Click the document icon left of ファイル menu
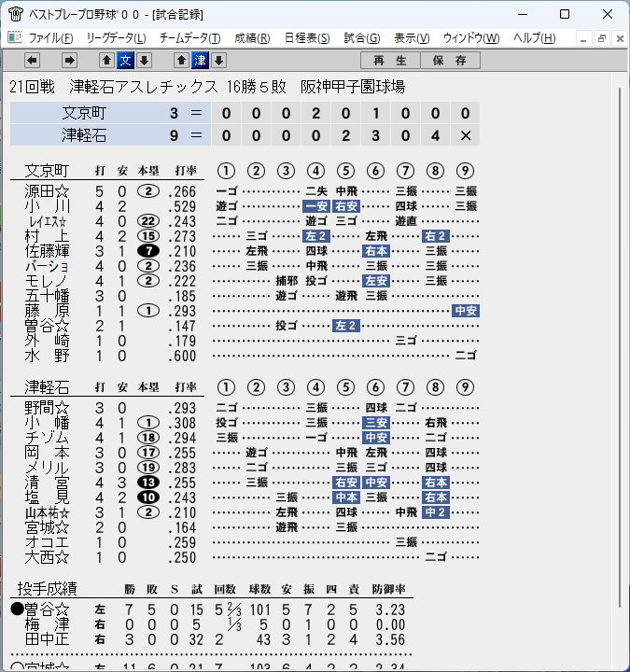The height and width of the screenshot is (672, 630). [15, 37]
